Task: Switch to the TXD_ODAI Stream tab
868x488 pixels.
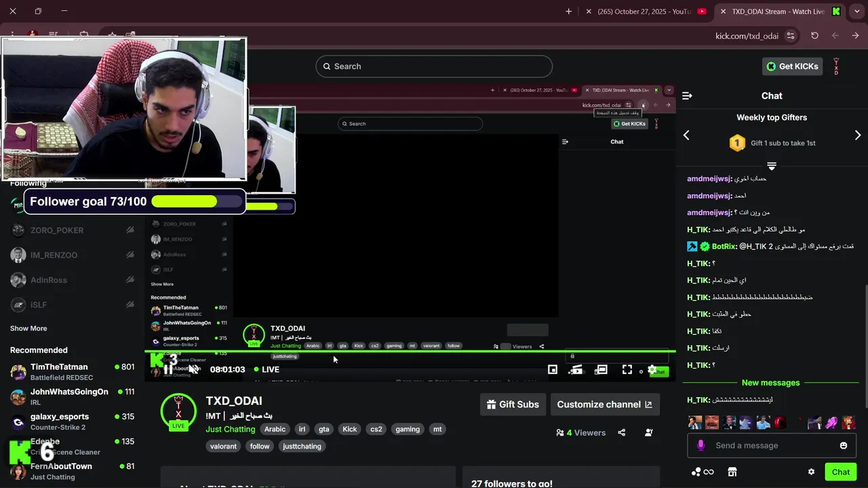Action: (778, 12)
